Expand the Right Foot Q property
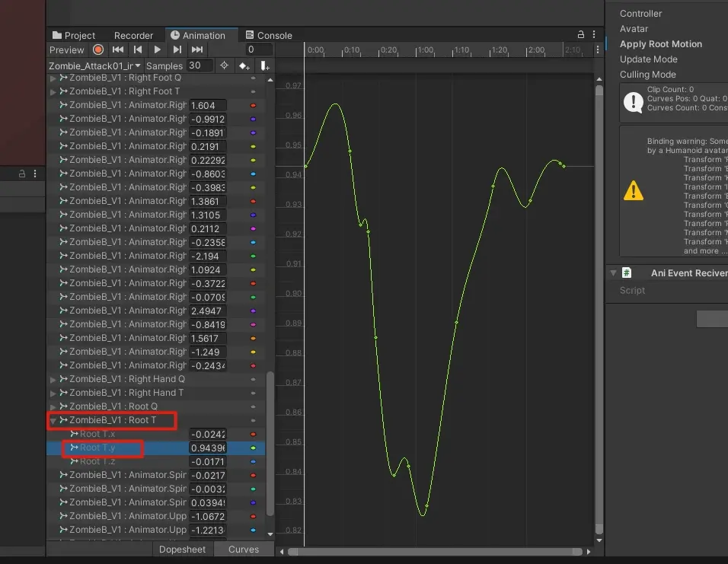This screenshot has width=728, height=564. coord(53,78)
